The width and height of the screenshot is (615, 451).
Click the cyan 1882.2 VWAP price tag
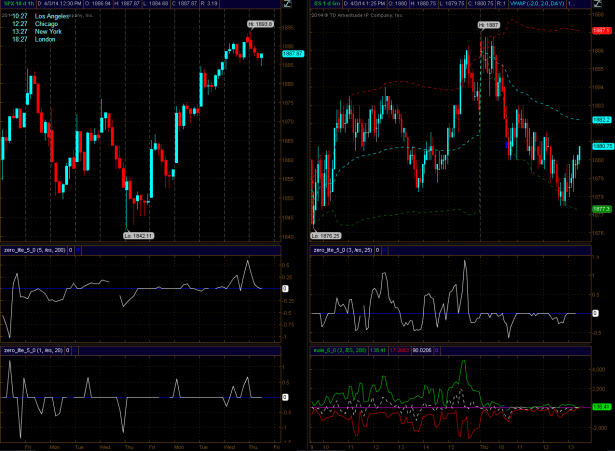pyautogui.click(x=601, y=120)
